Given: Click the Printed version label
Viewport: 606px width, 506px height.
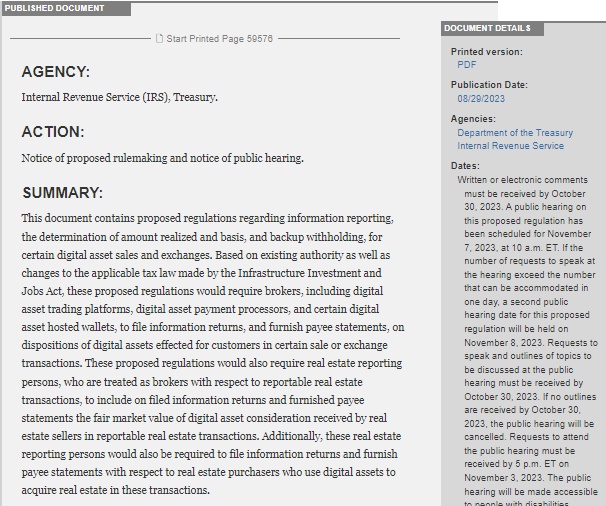Looking at the screenshot, I should [x=486, y=52].
